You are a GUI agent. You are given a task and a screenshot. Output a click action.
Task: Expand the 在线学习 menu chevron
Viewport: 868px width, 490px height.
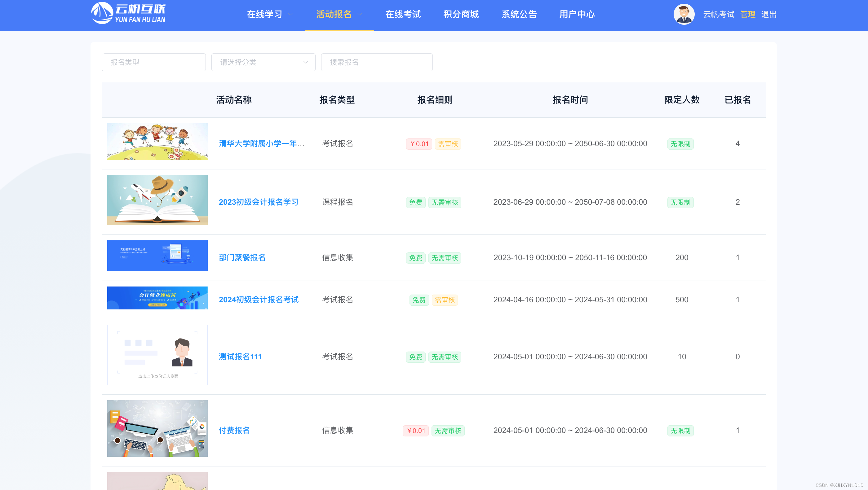click(x=290, y=14)
